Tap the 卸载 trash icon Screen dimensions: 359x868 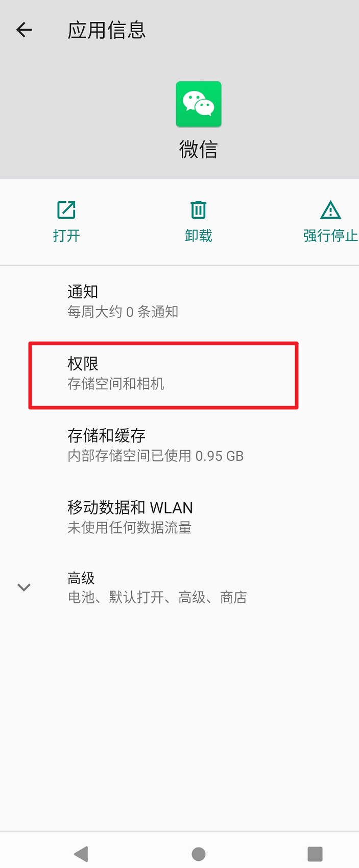tap(199, 210)
